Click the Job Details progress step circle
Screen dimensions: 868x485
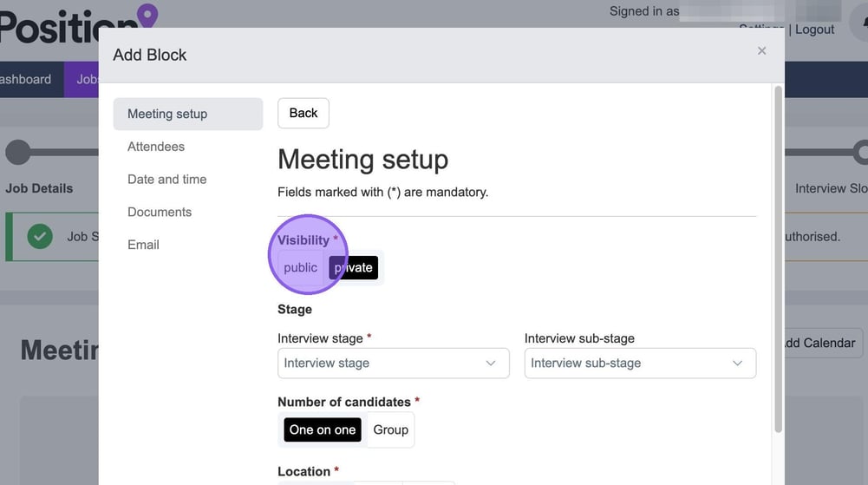17,153
